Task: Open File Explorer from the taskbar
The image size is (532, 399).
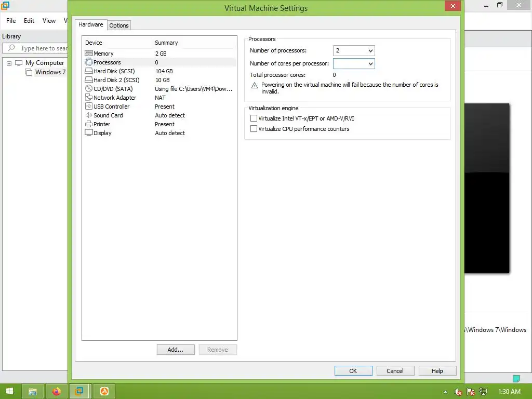Action: click(33, 391)
